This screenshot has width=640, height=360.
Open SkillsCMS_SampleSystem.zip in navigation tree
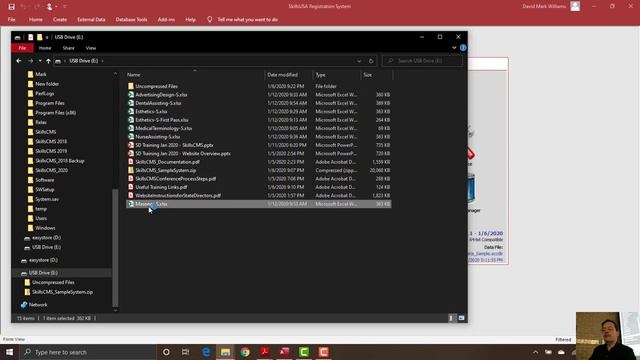[x=62, y=292]
